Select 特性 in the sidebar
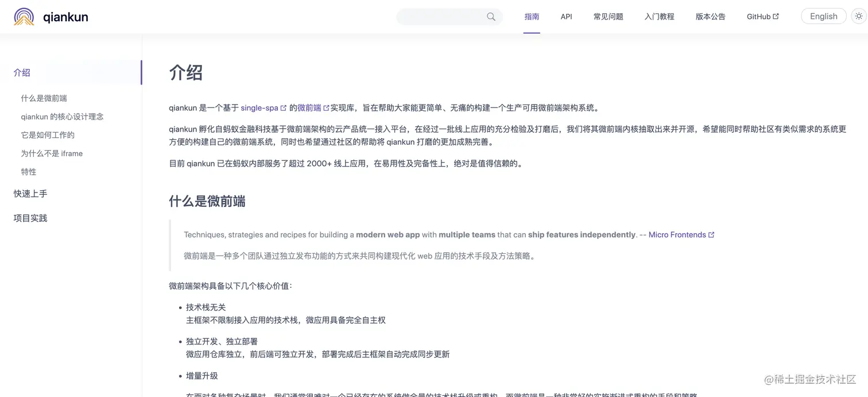 tap(29, 172)
